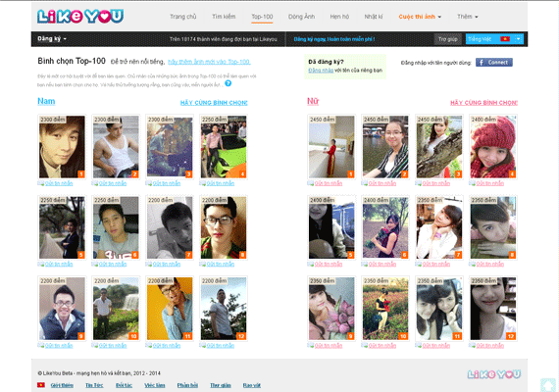This screenshot has width=559, height=392.
Task: Open male photo ranked 11 with yellow background
Action: tap(170, 309)
